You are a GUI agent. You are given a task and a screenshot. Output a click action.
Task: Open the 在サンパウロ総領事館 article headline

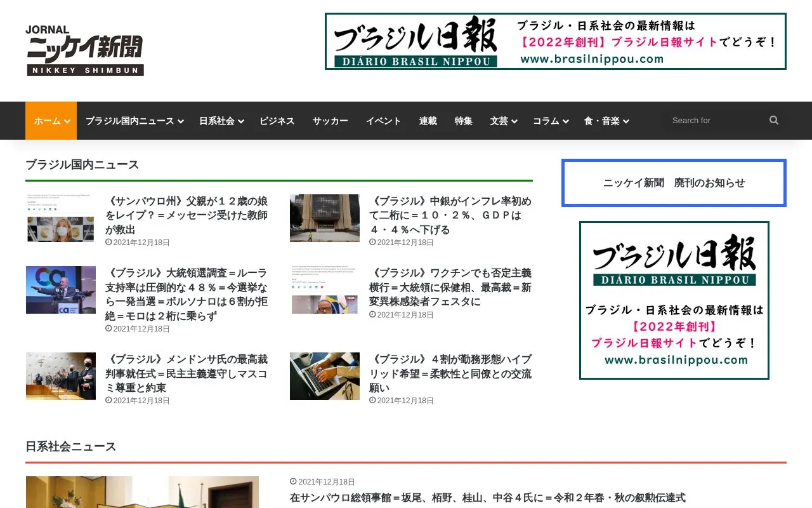click(488, 498)
